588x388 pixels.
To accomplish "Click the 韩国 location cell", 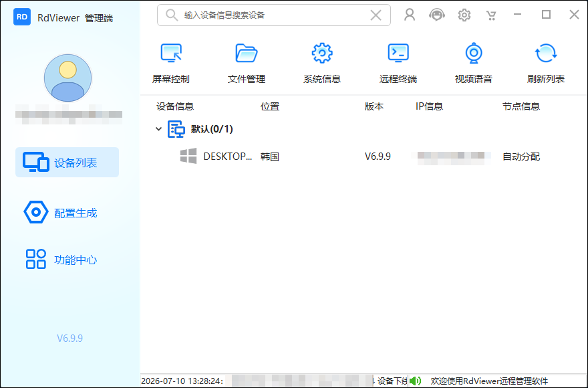I will coord(270,157).
